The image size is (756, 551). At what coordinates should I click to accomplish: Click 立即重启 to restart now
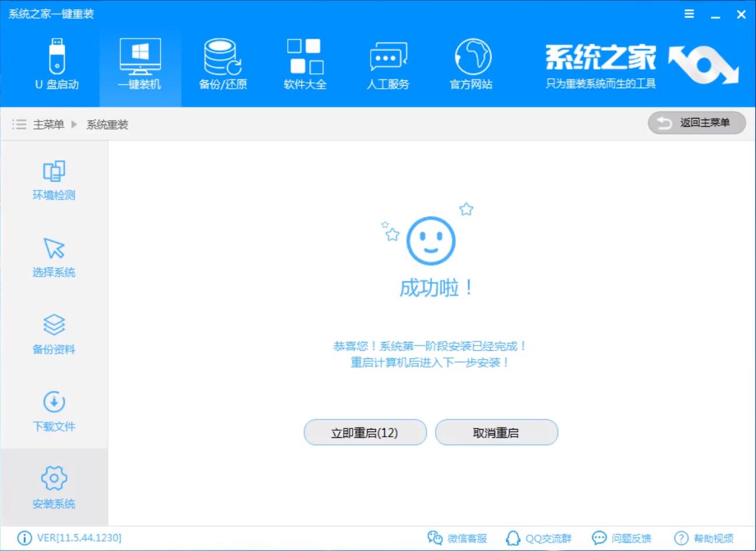pyautogui.click(x=365, y=432)
